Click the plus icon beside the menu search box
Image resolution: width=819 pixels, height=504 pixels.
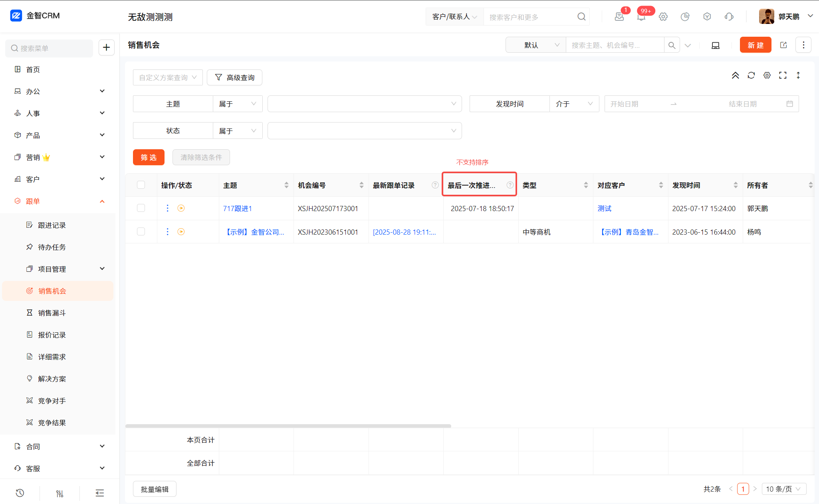tap(106, 48)
